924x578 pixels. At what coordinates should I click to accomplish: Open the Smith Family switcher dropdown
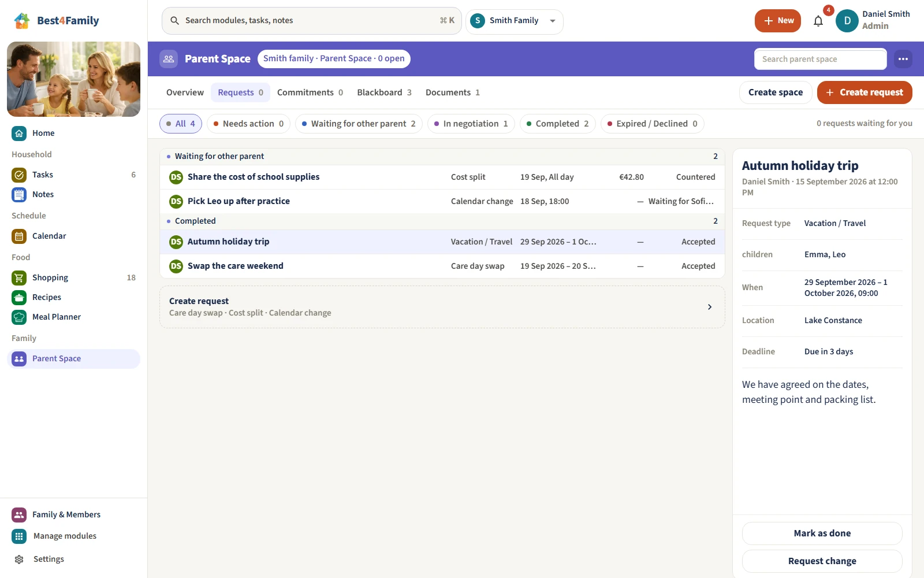[515, 21]
